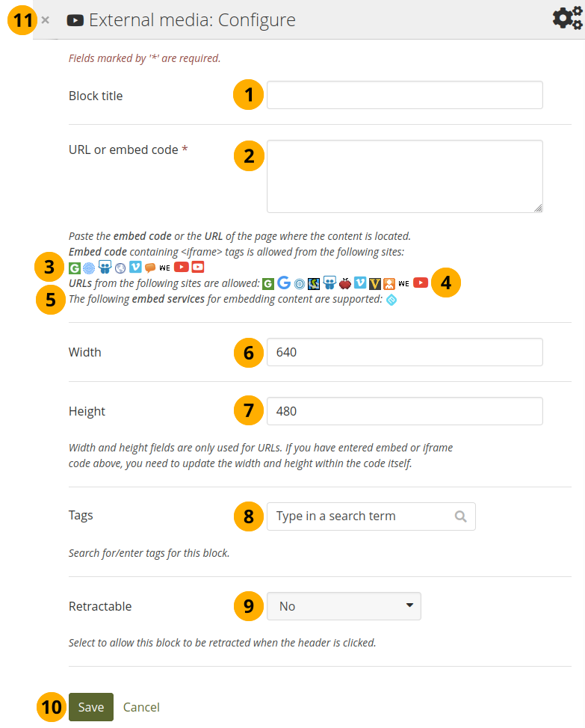This screenshot has width=585, height=728.
Task: Open the Retractable dropdown
Action: (344, 606)
